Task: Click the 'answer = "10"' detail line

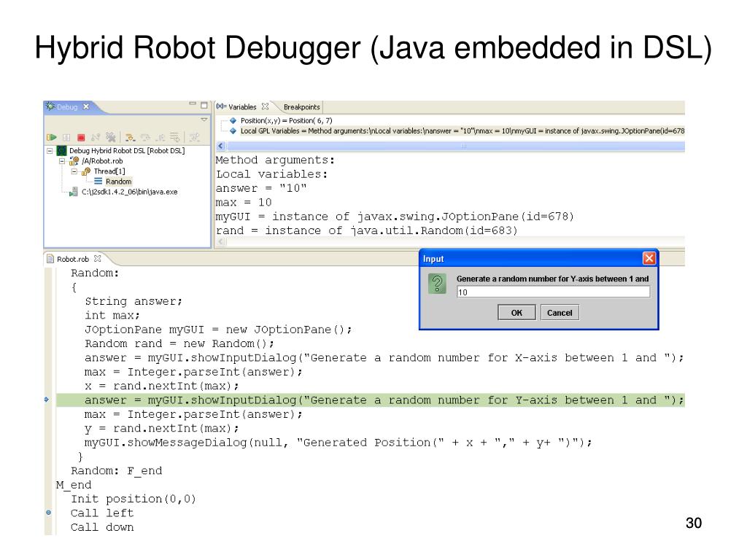Action: (x=261, y=188)
